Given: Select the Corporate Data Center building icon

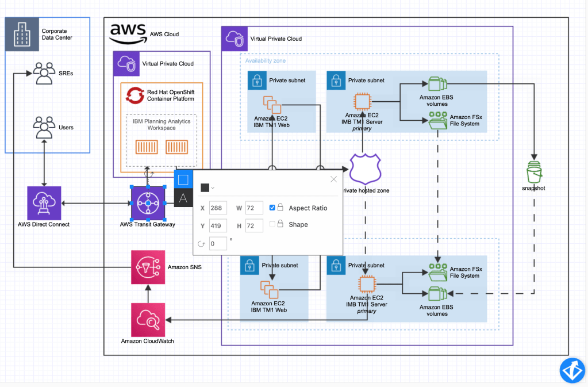Looking at the screenshot, I should tap(22, 34).
